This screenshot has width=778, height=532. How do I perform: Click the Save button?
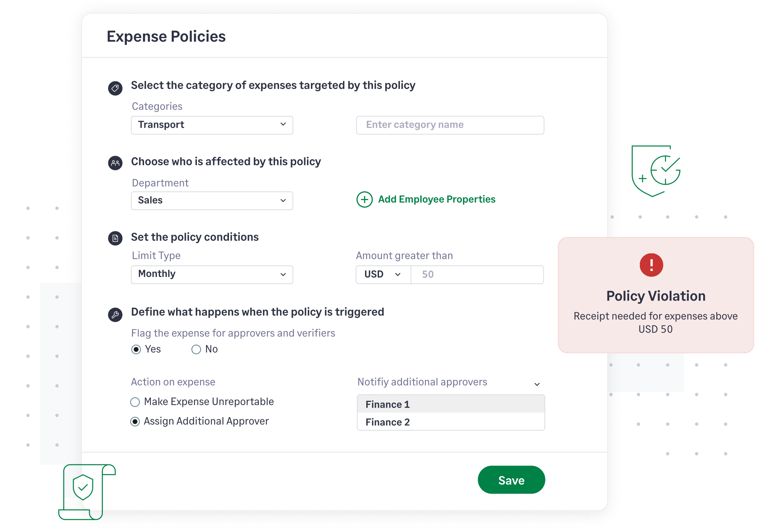point(511,480)
